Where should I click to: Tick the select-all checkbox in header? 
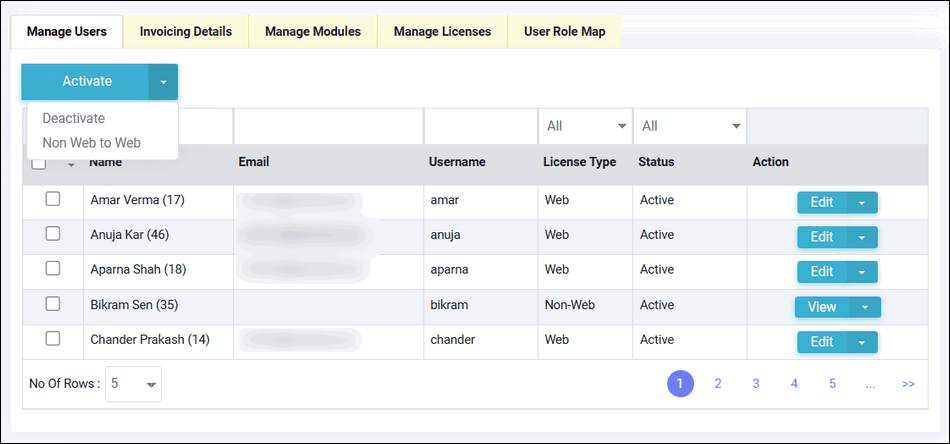pos(38,163)
